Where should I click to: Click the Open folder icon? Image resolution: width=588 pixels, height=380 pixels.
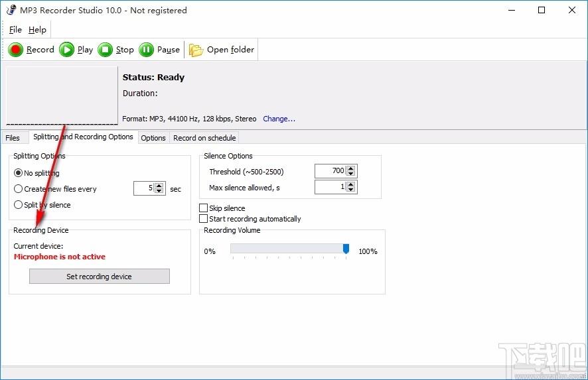[x=196, y=50]
